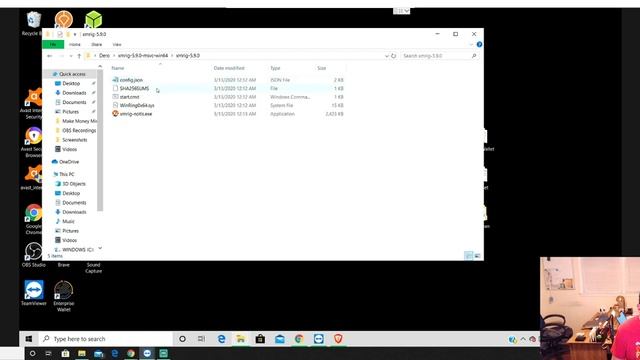Select This PC in the navigation pane
Image resolution: width=640 pixels, height=360 pixels.
[67, 174]
